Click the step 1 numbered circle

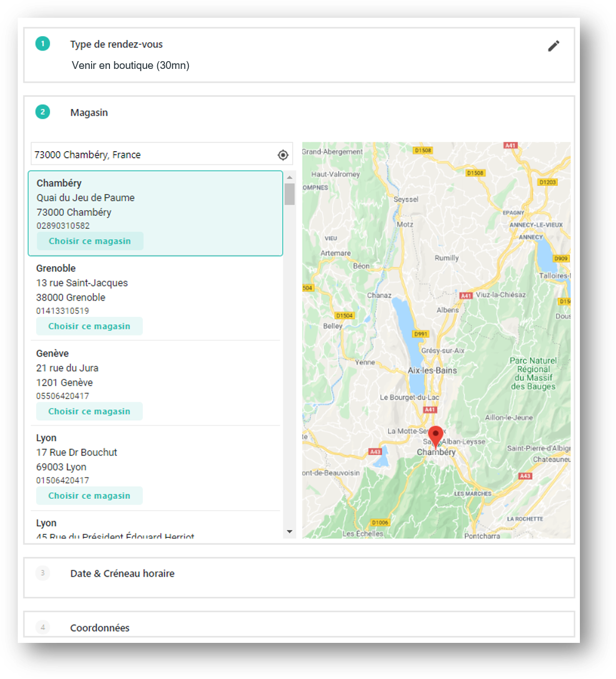click(x=43, y=44)
